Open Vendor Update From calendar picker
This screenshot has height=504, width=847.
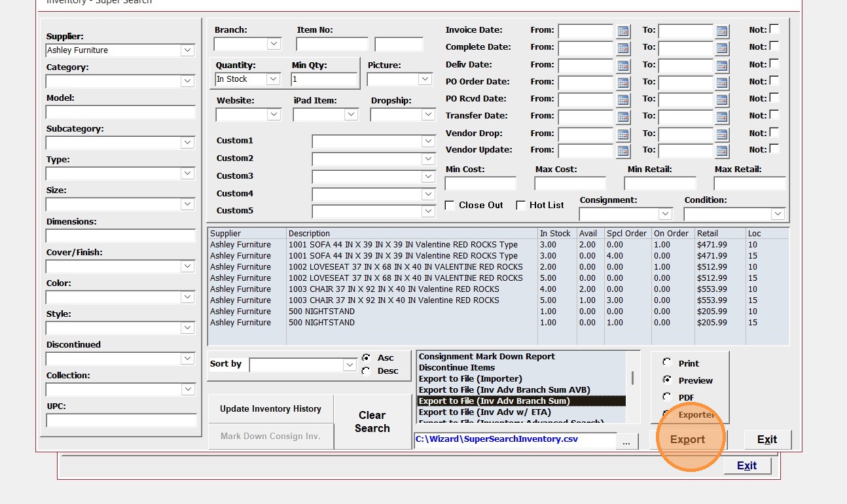coord(622,151)
